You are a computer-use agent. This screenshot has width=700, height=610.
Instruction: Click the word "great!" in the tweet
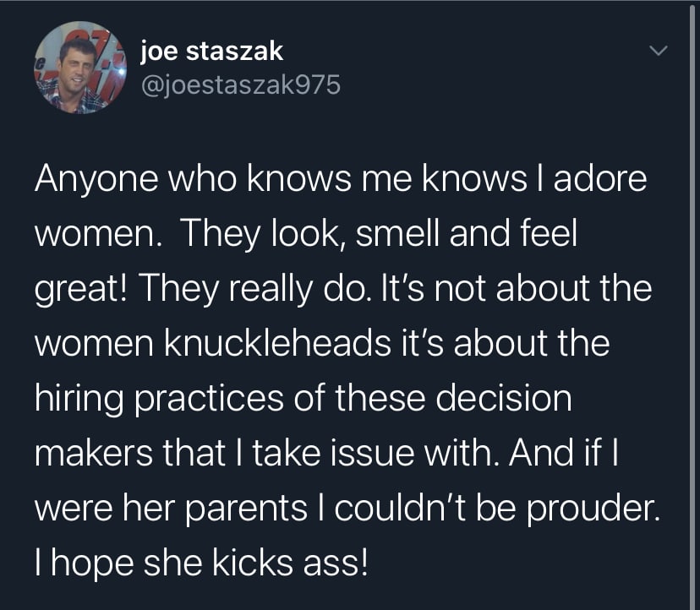(85, 290)
